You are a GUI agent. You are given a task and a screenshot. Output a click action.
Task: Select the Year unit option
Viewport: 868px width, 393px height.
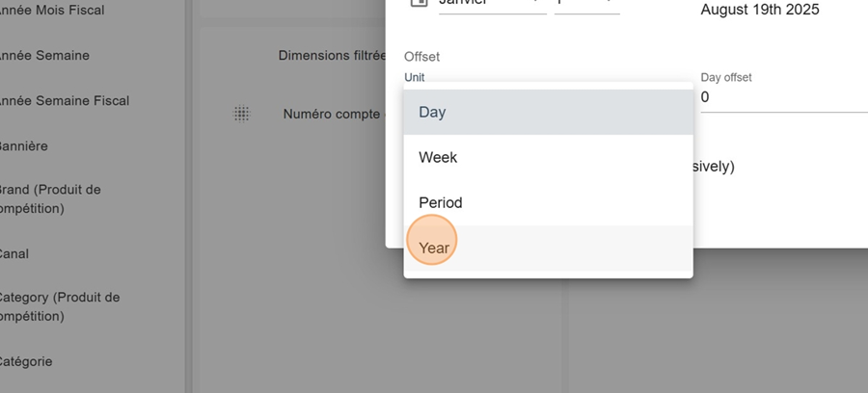[x=548, y=249]
